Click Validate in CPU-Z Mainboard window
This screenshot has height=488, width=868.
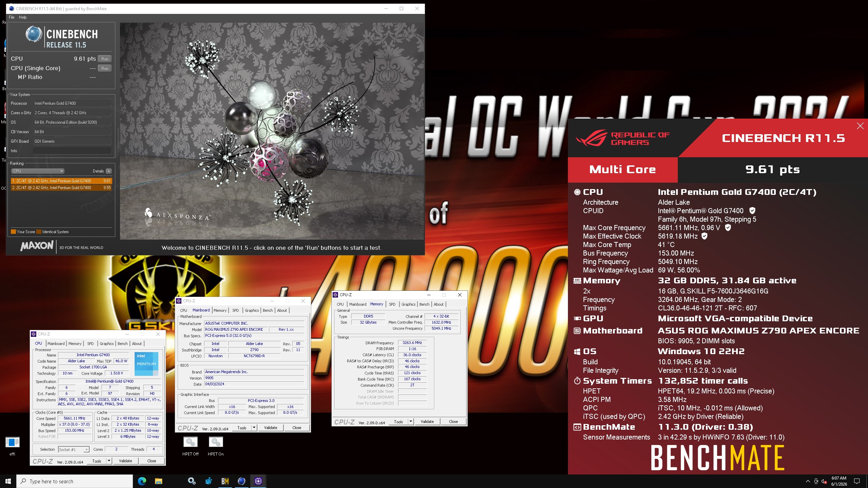pyautogui.click(x=271, y=428)
